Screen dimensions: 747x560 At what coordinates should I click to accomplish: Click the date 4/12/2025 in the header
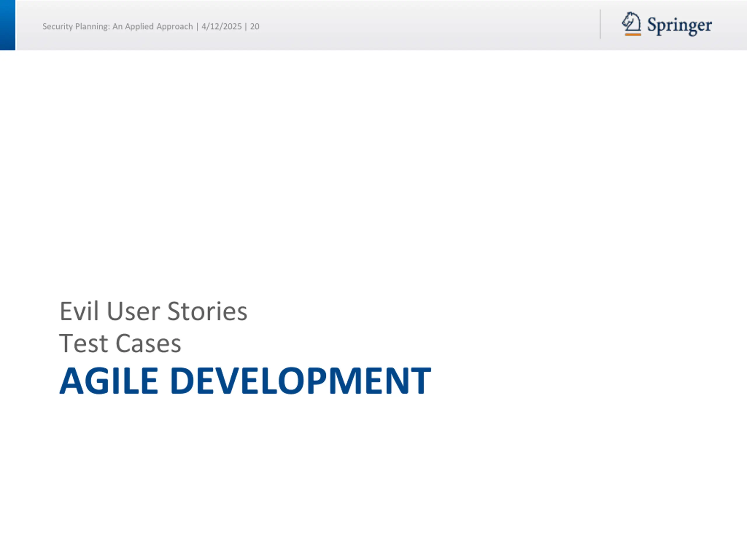tap(221, 27)
